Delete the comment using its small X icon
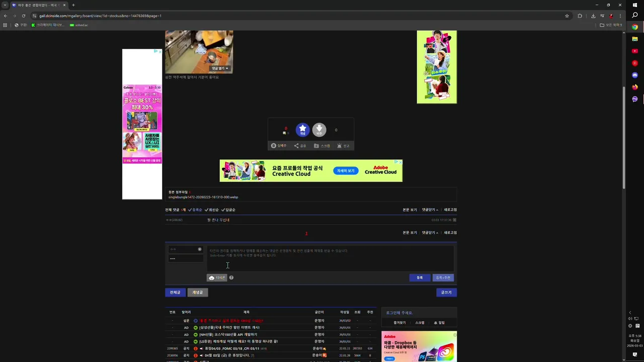The height and width of the screenshot is (362, 644). (454, 220)
